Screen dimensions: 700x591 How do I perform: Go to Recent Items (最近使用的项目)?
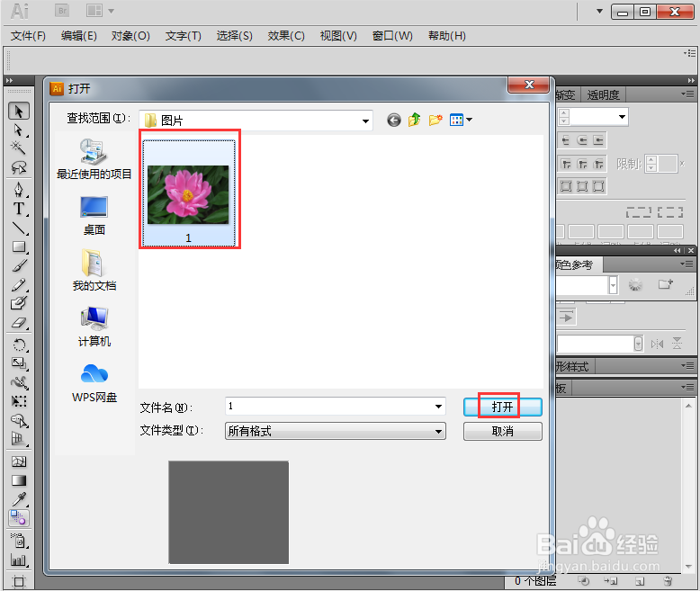pos(94,158)
